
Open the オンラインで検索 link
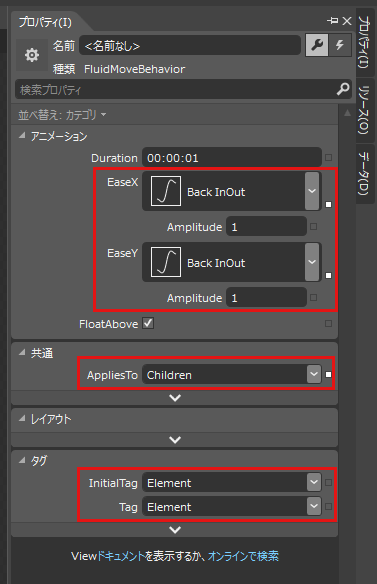[243, 556]
